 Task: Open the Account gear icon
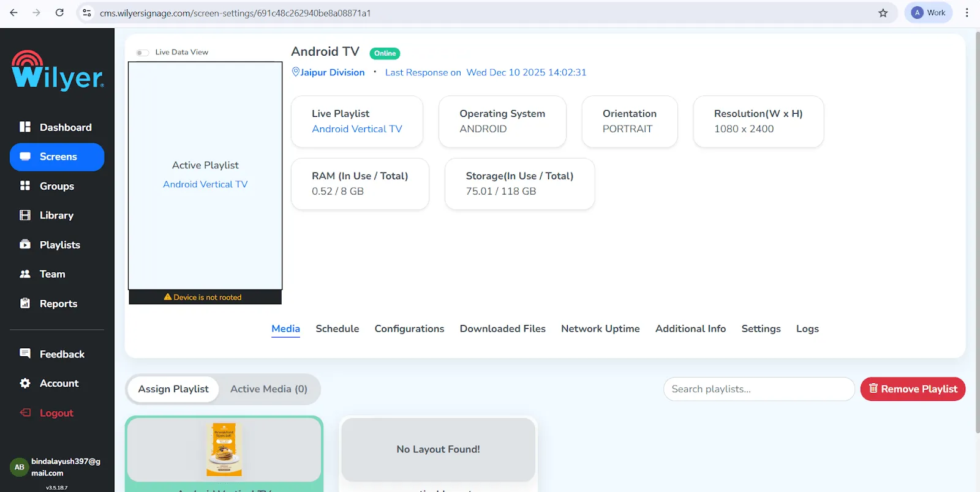click(x=25, y=383)
